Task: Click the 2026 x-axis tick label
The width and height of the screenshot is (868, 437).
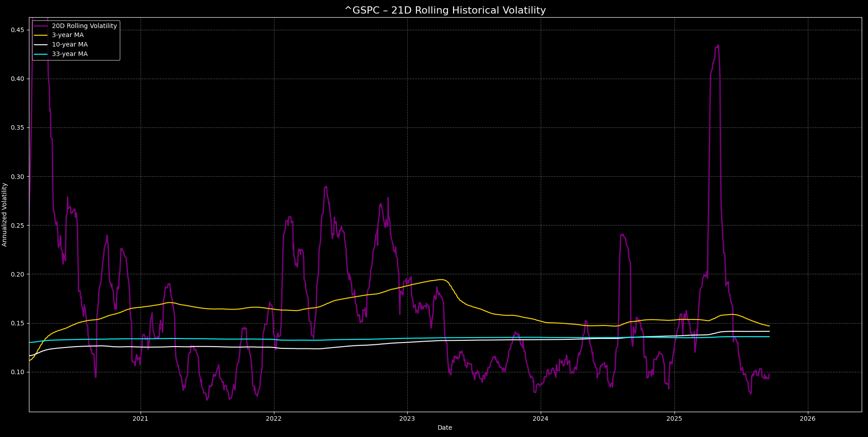Action: coord(807,419)
